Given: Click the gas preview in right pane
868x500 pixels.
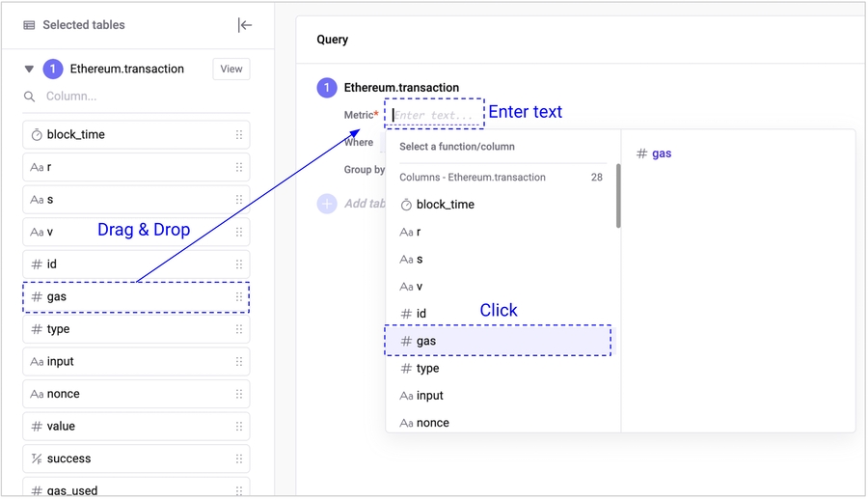Looking at the screenshot, I should [661, 153].
